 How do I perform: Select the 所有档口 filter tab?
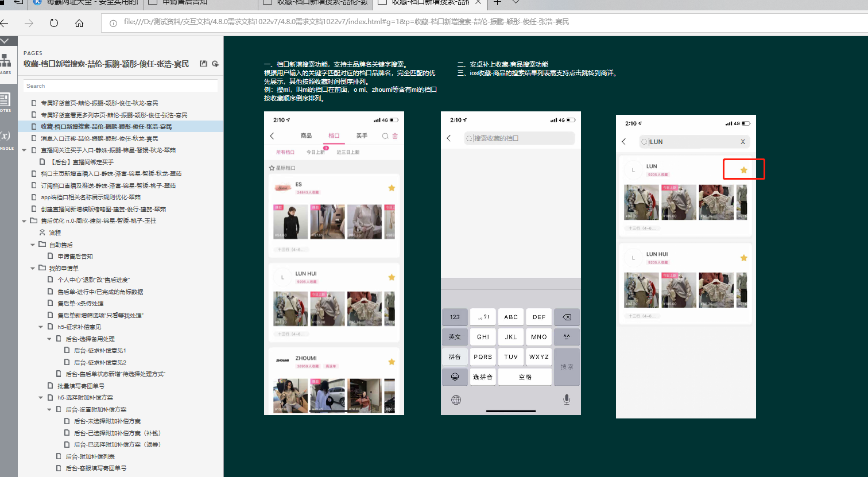(285, 152)
